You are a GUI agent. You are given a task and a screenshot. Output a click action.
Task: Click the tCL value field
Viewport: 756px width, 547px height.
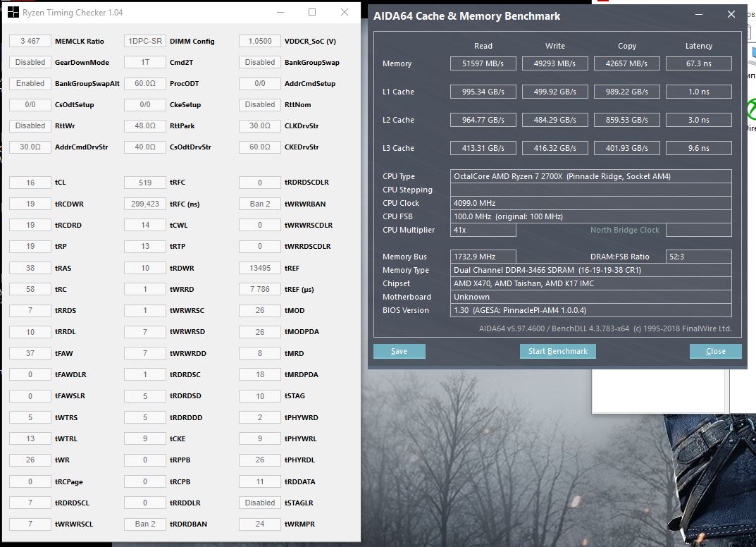point(30,183)
